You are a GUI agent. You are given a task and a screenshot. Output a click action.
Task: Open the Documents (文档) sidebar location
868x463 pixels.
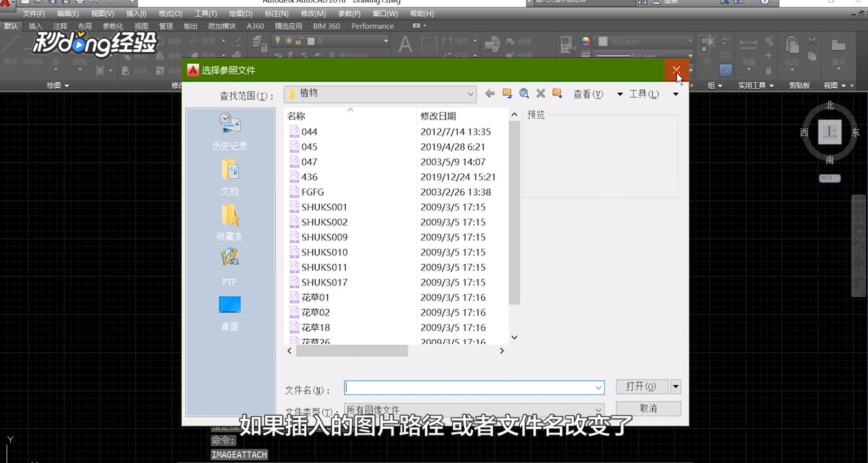click(x=230, y=178)
